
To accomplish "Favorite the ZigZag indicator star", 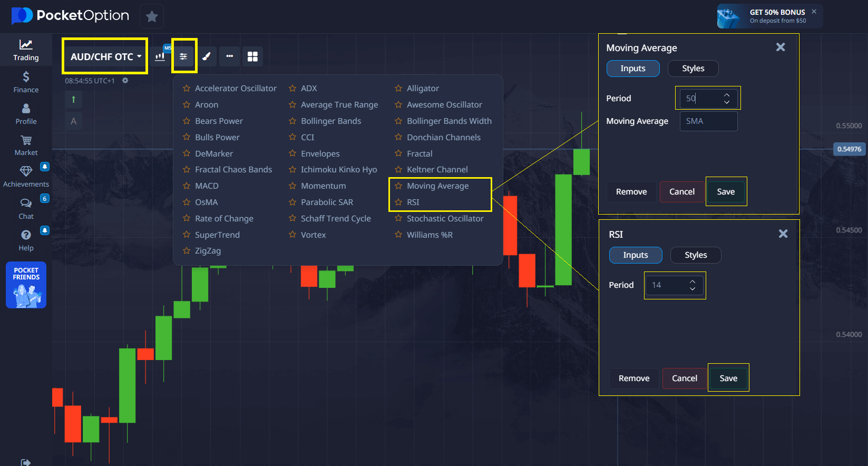I will pos(187,251).
